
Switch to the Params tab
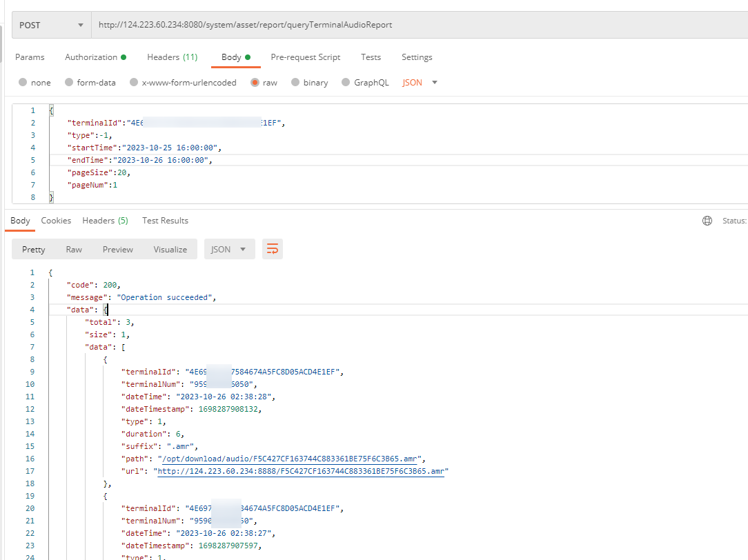30,57
